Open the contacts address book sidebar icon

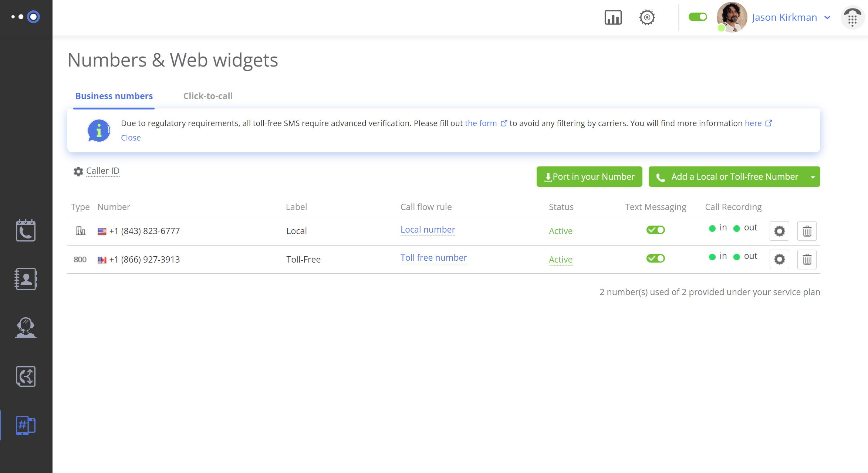click(x=26, y=279)
